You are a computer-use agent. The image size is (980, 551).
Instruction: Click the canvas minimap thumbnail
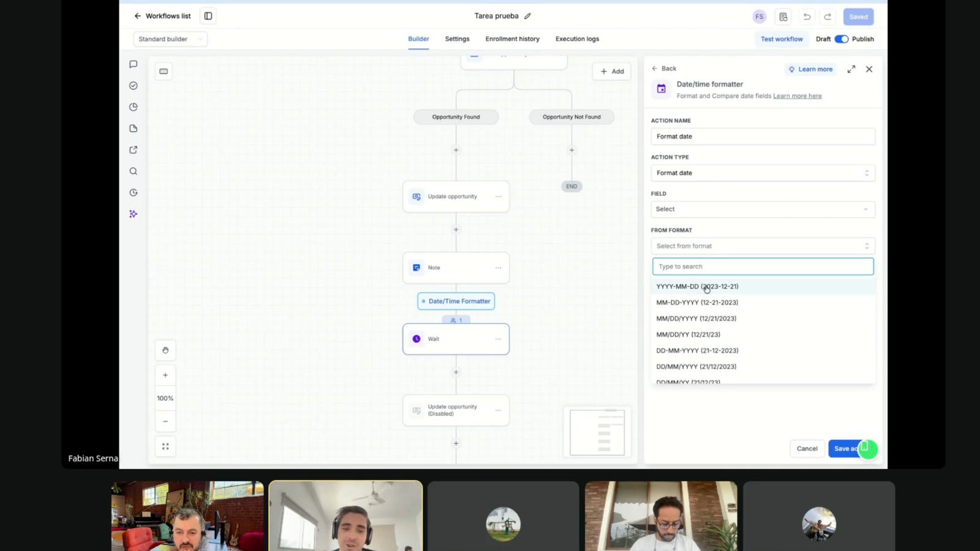pyautogui.click(x=597, y=432)
